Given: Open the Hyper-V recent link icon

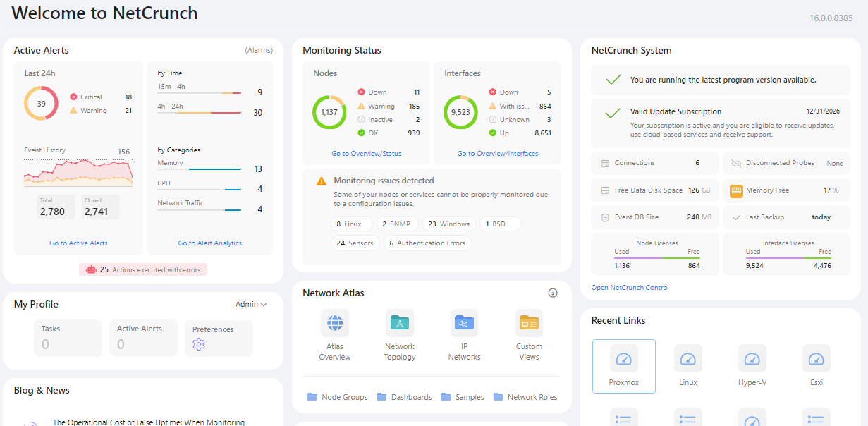Looking at the screenshot, I should pos(752,358).
